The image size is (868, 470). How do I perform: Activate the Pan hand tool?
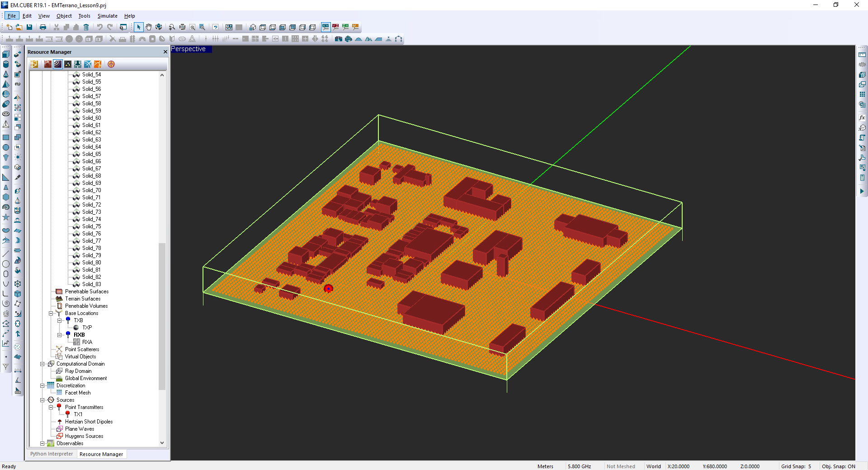[x=149, y=27]
